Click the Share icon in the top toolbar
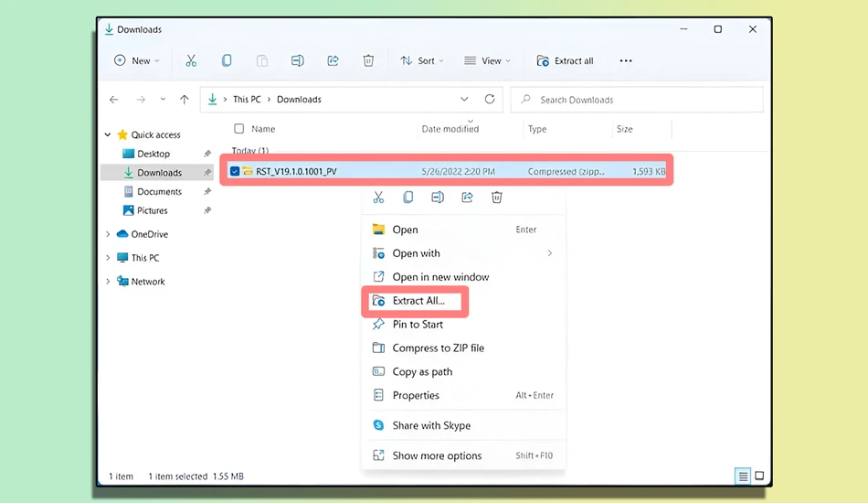Viewport: 868px width, 503px height. click(333, 61)
